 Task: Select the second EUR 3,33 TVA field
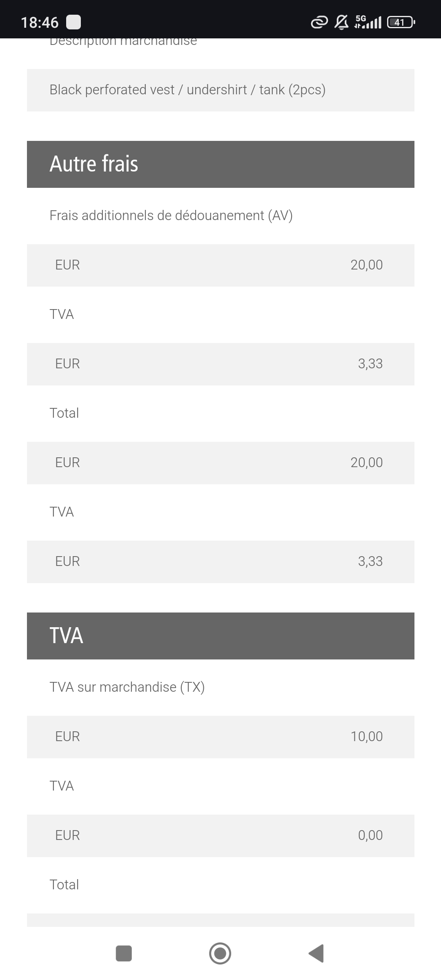pyautogui.click(x=220, y=561)
